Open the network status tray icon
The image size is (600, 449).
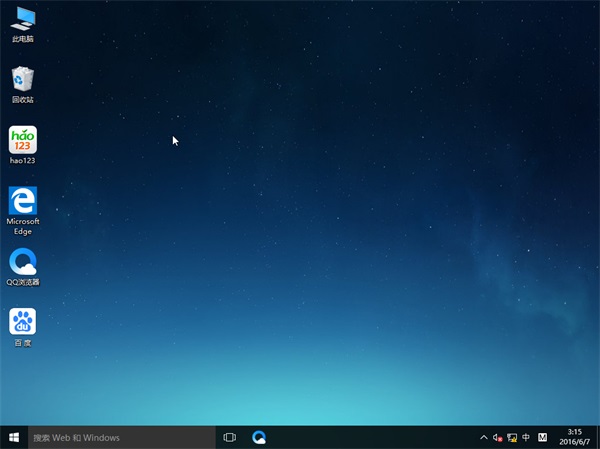(512, 437)
